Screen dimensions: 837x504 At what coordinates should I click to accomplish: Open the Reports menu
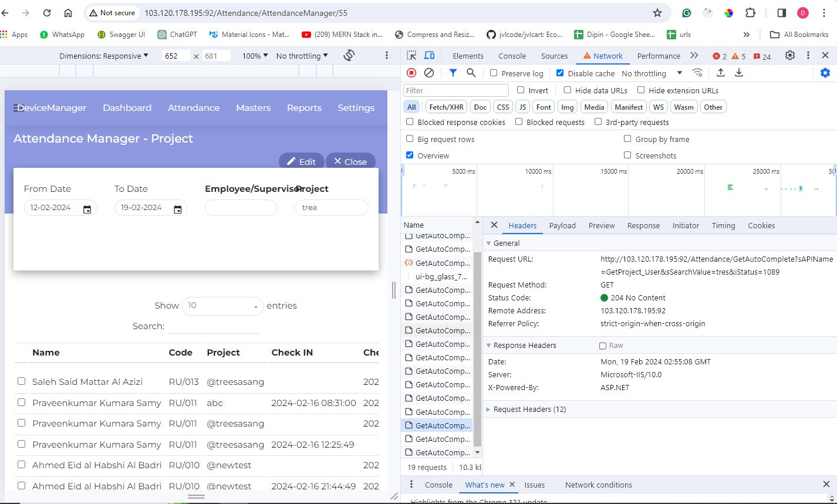[304, 108]
